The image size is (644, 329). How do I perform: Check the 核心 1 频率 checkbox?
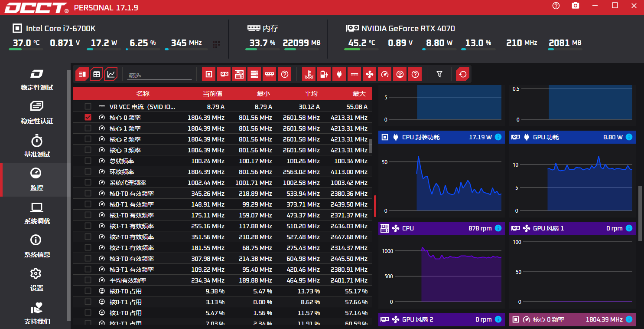click(x=88, y=128)
